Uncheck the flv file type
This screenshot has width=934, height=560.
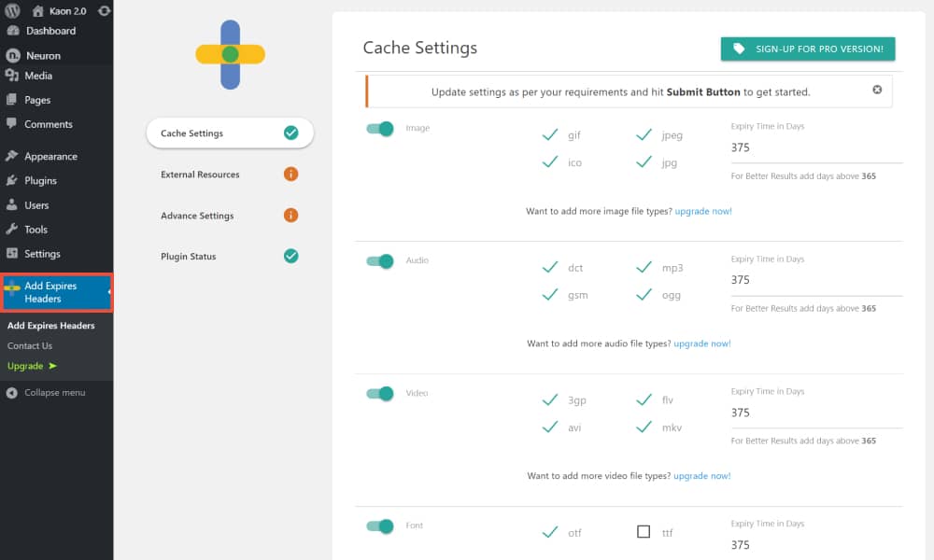644,399
